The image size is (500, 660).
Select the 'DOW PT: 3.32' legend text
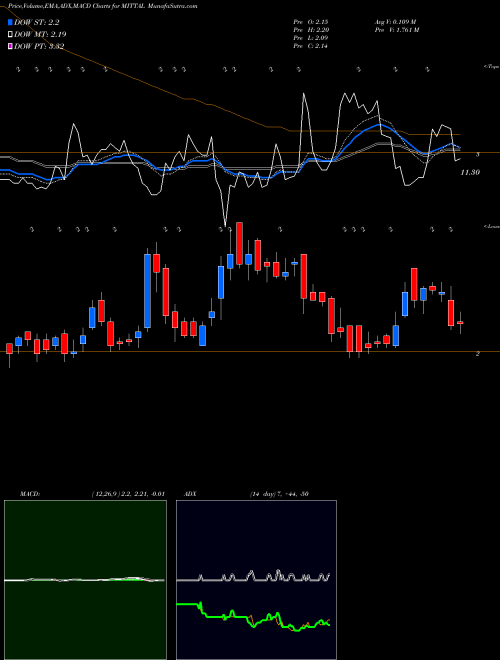39,46
